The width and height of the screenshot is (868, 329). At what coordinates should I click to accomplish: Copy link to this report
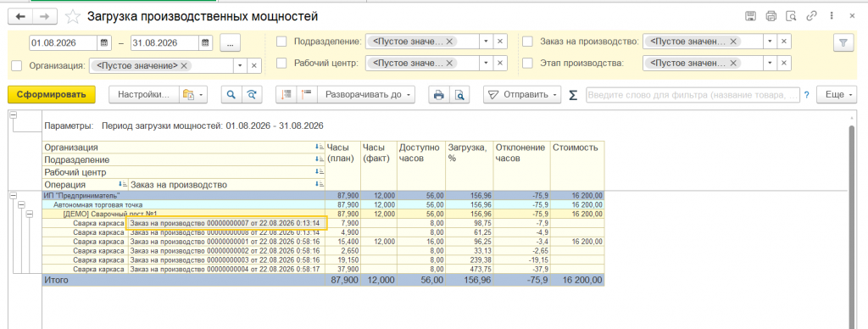811,16
